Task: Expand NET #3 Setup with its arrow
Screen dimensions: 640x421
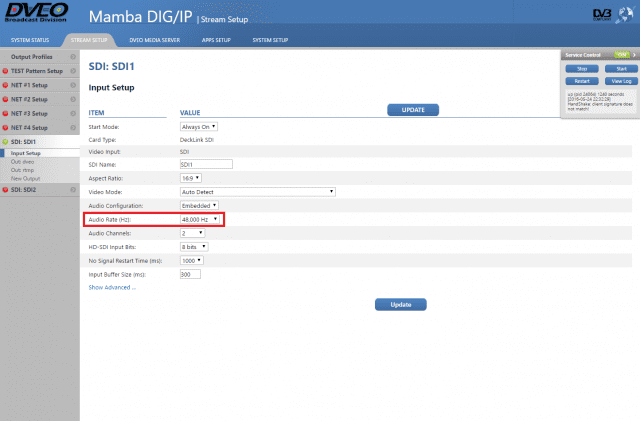Action: 73,114
